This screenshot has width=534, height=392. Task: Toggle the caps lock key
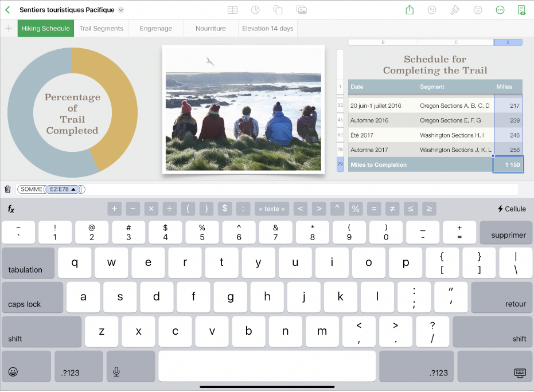(x=32, y=297)
